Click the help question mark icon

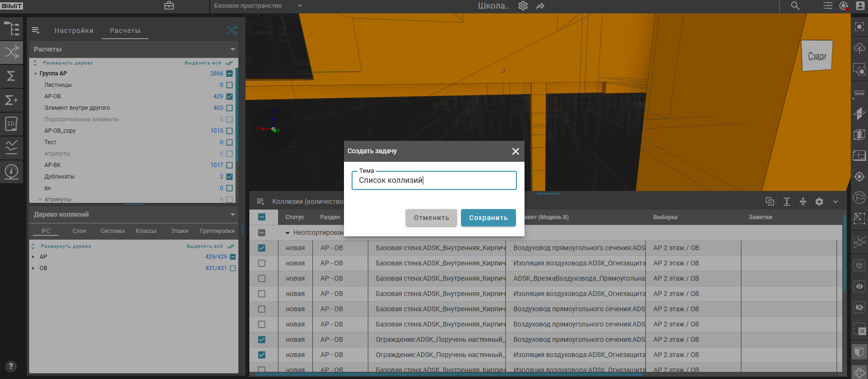tap(11, 367)
